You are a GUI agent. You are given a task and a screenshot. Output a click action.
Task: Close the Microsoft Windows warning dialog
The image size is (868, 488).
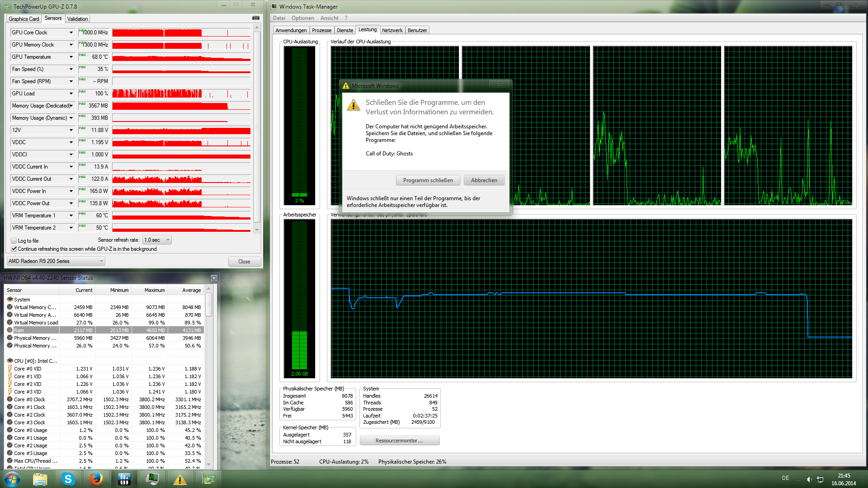pos(500,84)
